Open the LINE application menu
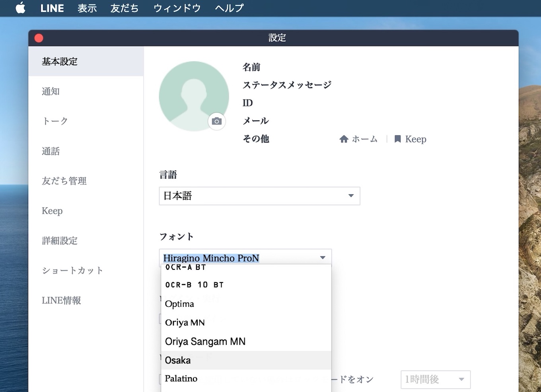541x392 pixels. click(x=52, y=8)
